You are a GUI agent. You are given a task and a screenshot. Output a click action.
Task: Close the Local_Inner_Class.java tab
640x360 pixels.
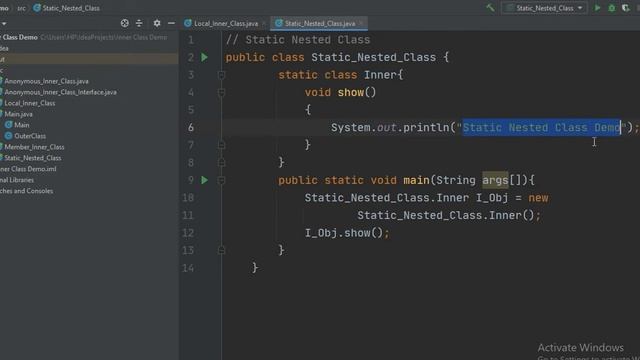click(x=264, y=24)
